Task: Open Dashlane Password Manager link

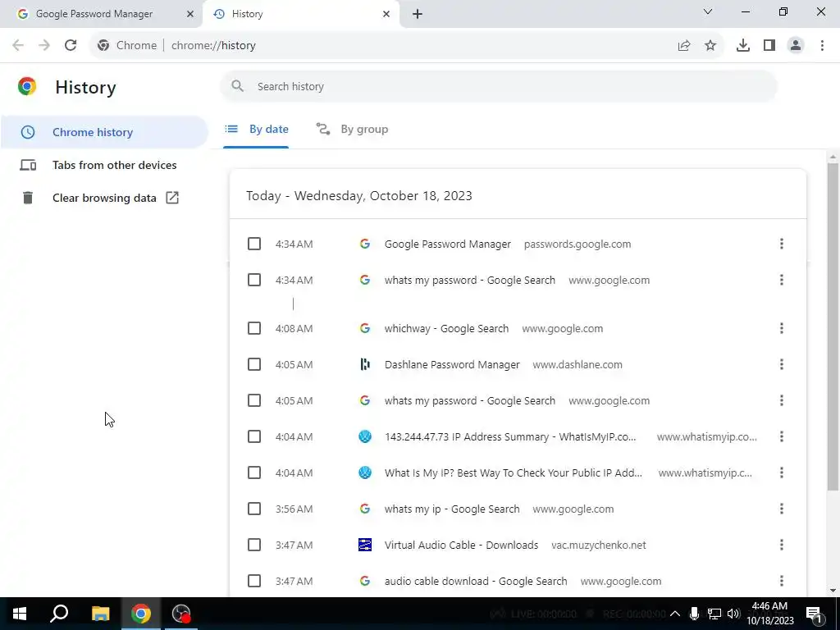Action: 452,364
